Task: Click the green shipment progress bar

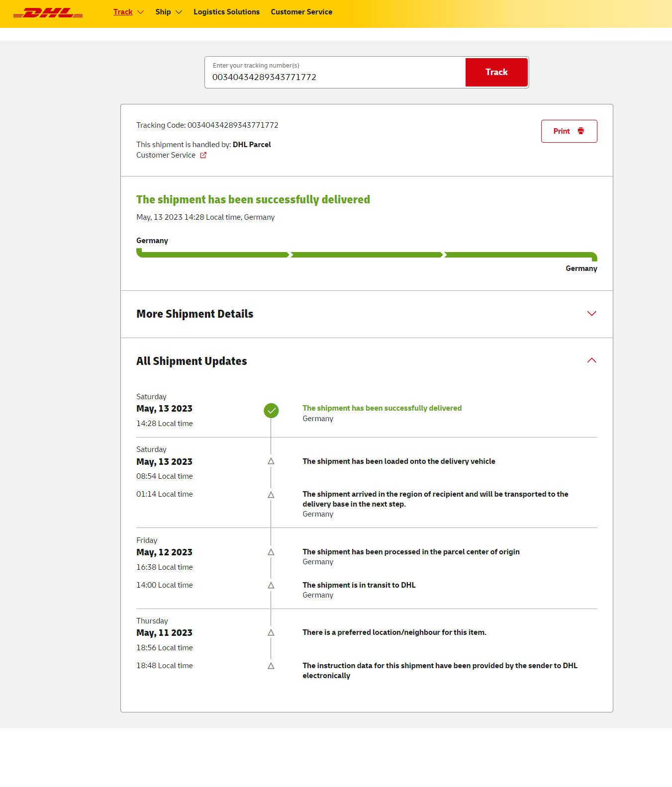Action: pos(367,255)
